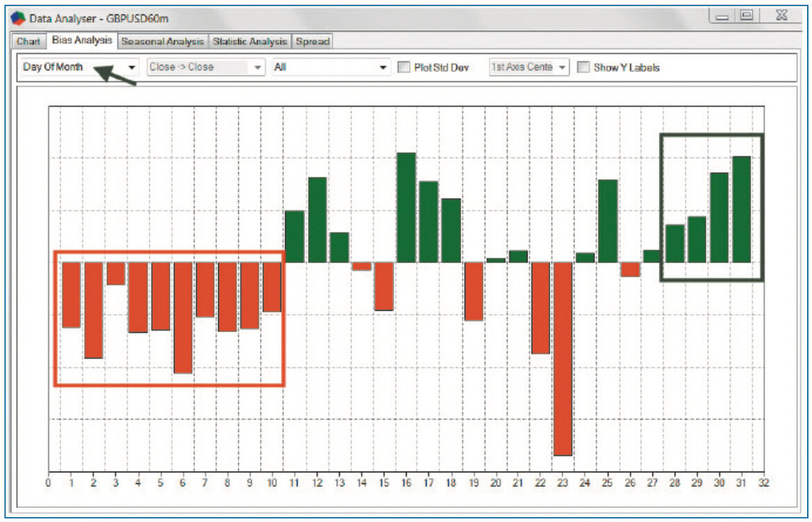812x522 pixels.
Task: Switch to the Spread tab
Action: (x=312, y=41)
